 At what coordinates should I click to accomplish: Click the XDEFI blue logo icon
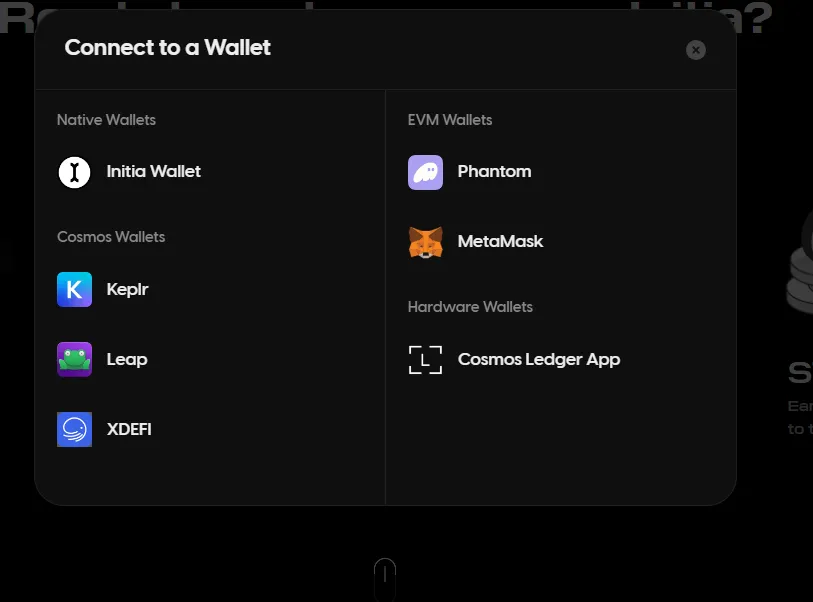[x=74, y=430]
